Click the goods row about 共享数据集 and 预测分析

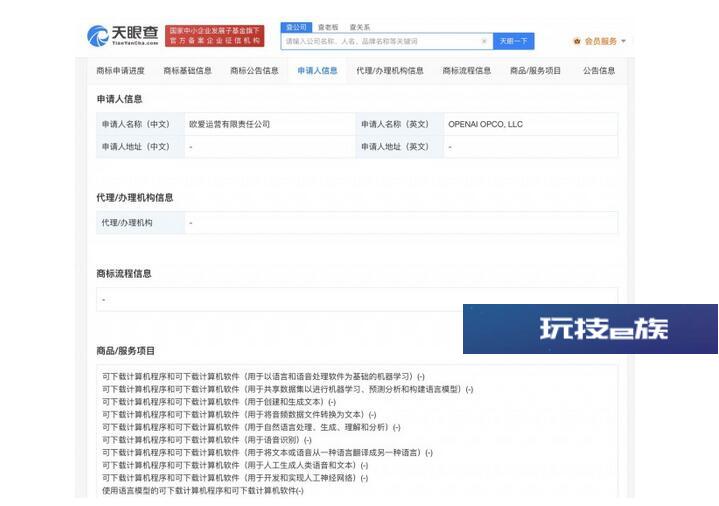[x=288, y=389]
